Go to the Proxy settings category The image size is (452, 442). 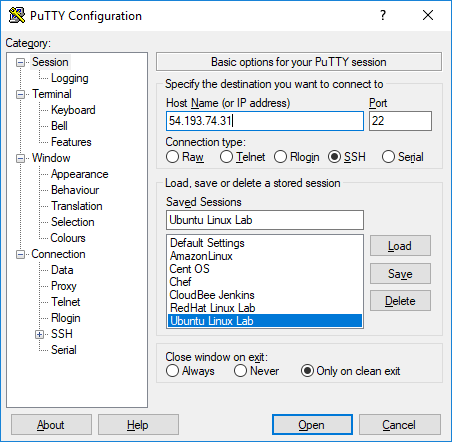coord(64,286)
